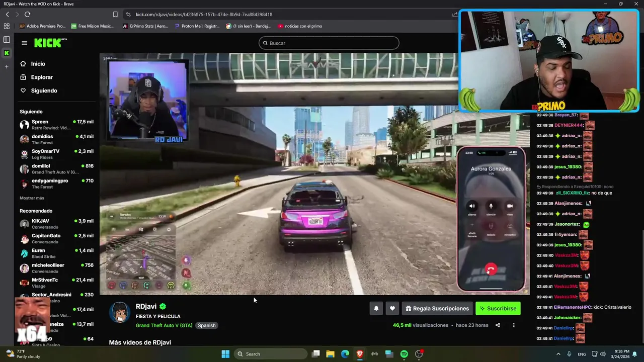This screenshot has height=362, width=644.
Task: Click RDjavi's channel avatar
Action: 120,312
